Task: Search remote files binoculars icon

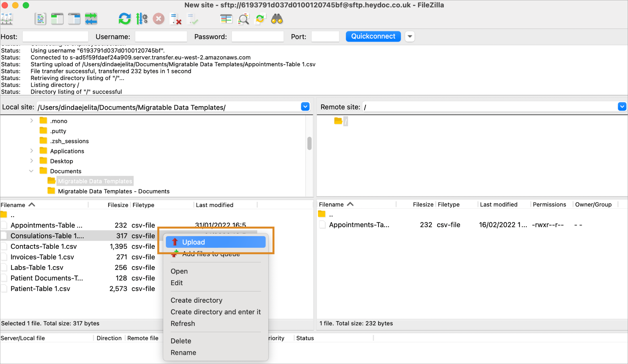Action: pyautogui.click(x=277, y=19)
